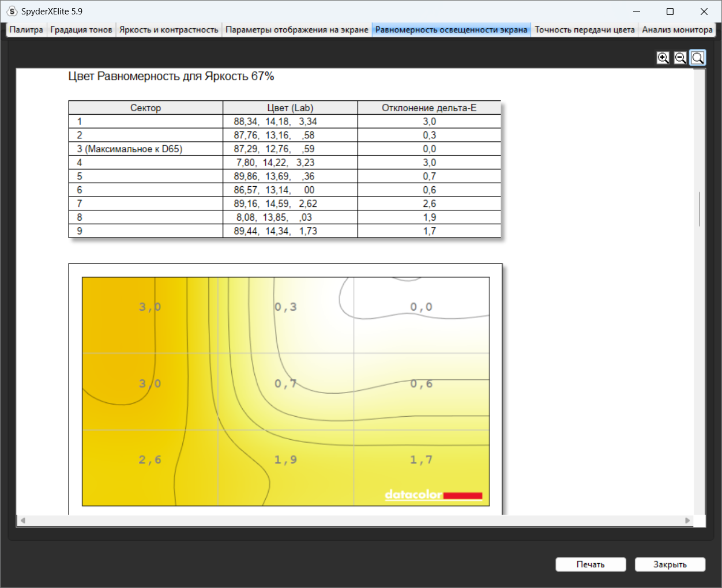The height and width of the screenshot is (588, 722).
Task: Switch to Точность передачи цвета tab
Action: (585, 30)
